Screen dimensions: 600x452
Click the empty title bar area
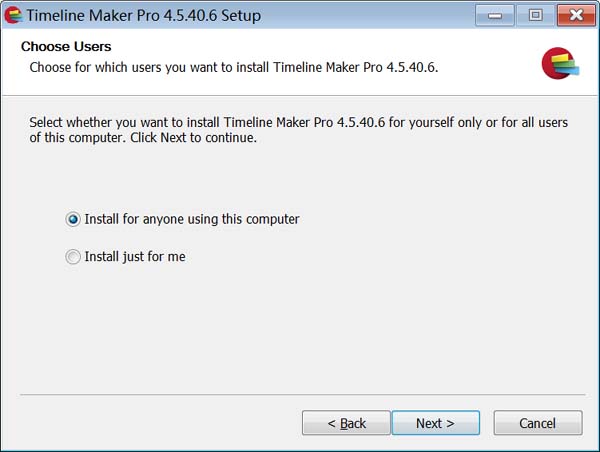(x=370, y=16)
